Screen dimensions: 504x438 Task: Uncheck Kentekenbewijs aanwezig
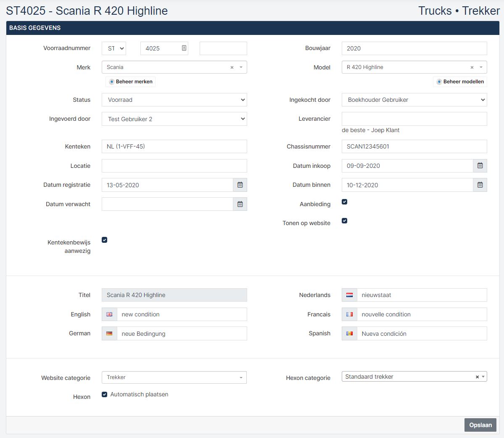105,240
